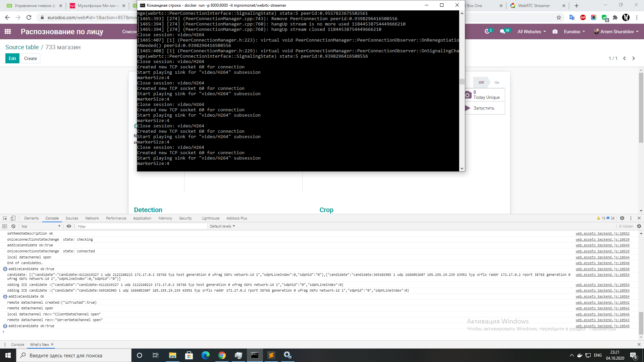
Task: Open the All Websites dropdown
Action: tap(532, 31)
